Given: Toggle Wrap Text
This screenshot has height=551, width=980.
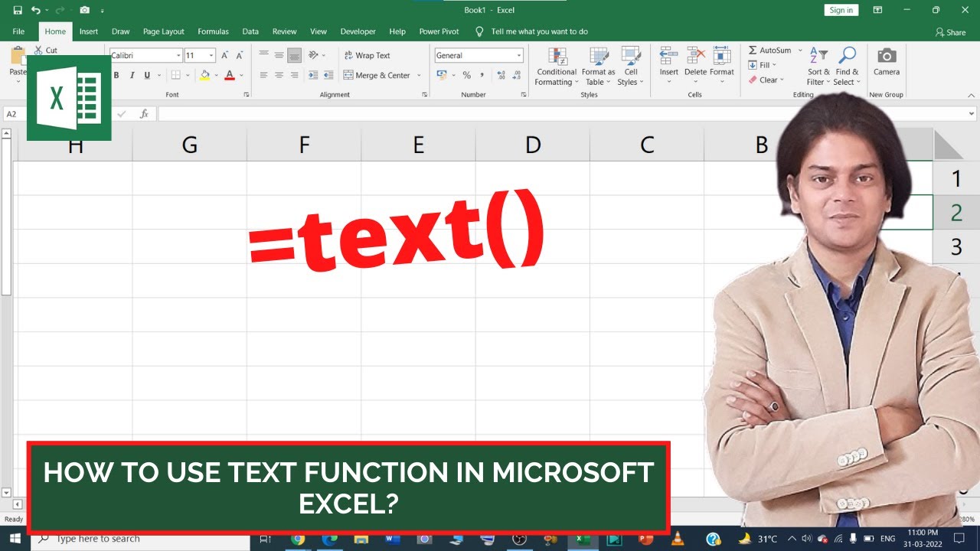Looking at the screenshot, I should pos(367,55).
